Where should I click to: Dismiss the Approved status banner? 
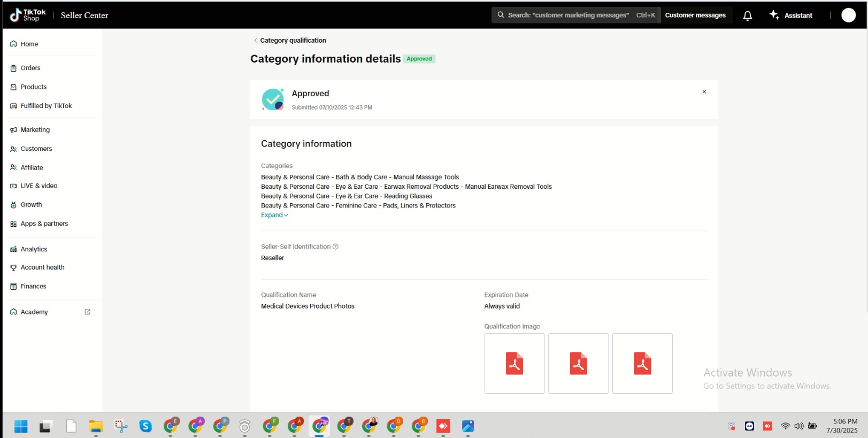pos(704,92)
